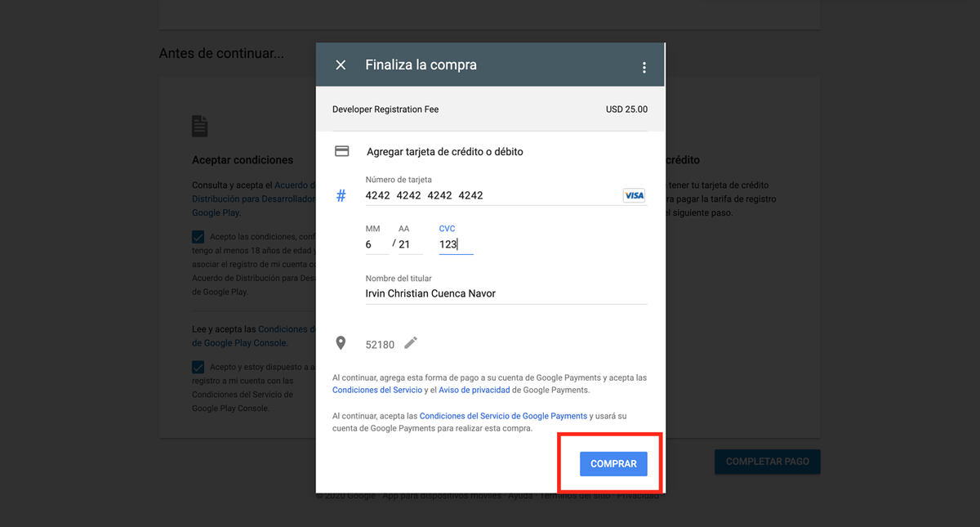Click the credit card icon
Image resolution: width=980 pixels, height=527 pixels.
tap(342, 151)
